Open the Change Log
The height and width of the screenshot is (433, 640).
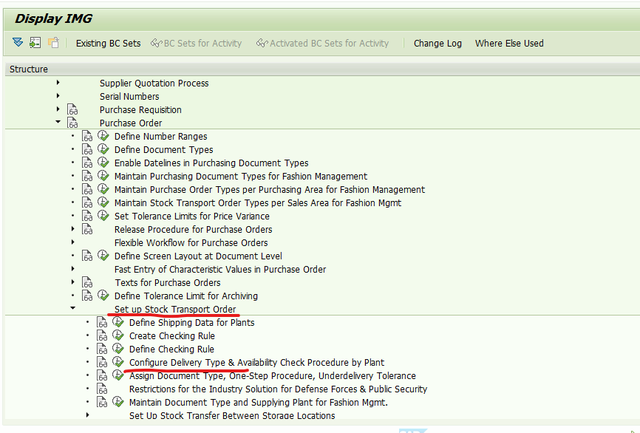438,43
